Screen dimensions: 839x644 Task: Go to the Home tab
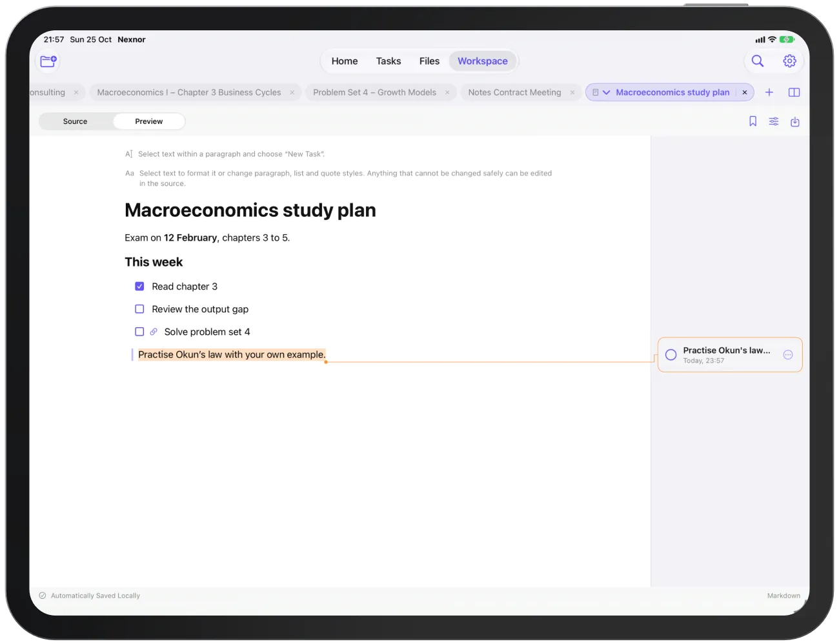345,61
